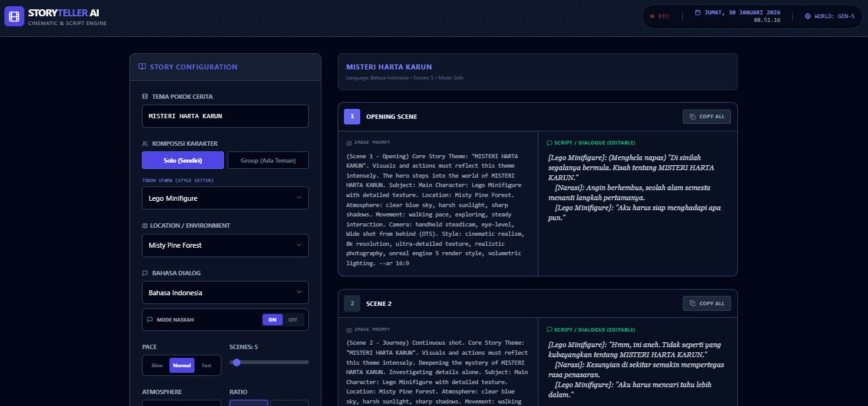Click the OPENING SCENE heading

point(391,116)
